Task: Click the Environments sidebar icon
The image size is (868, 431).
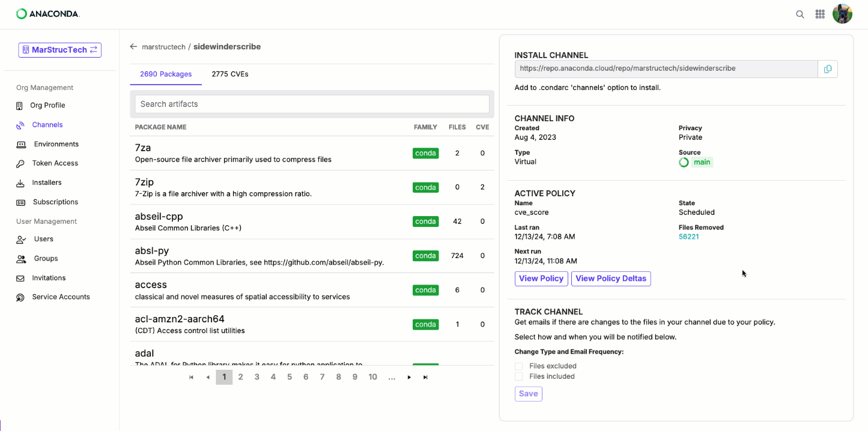Action: click(21, 145)
